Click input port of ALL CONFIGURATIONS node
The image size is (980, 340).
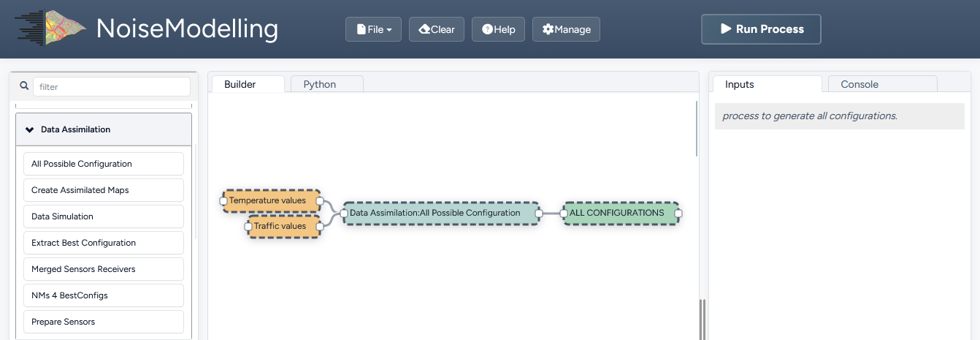tap(564, 214)
